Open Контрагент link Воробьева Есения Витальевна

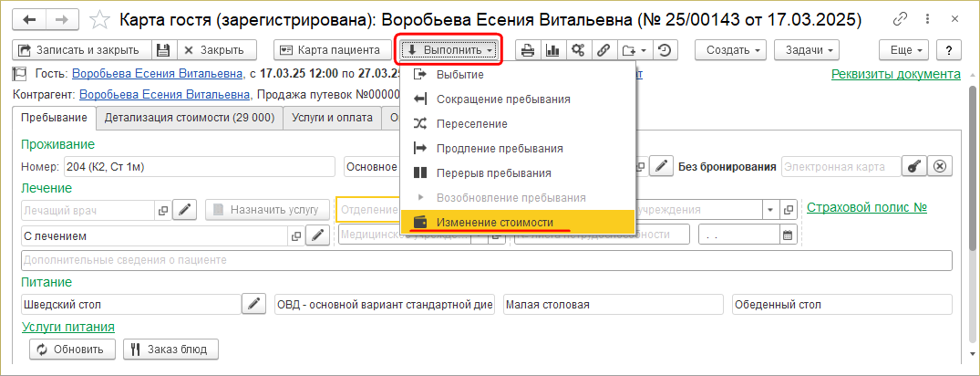coord(165,95)
